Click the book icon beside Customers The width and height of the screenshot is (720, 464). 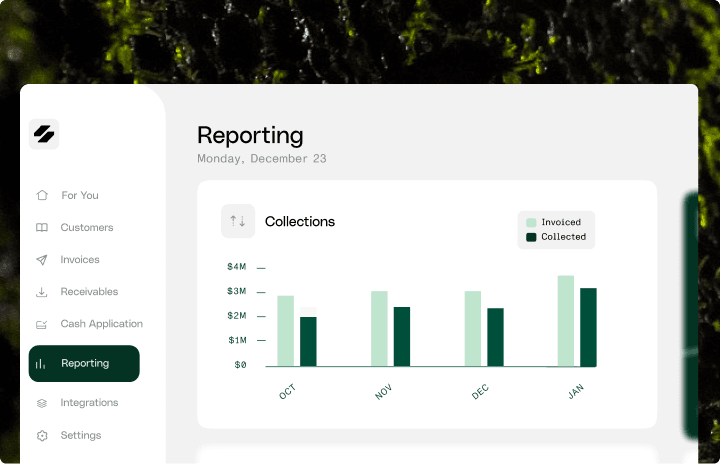coord(42,227)
